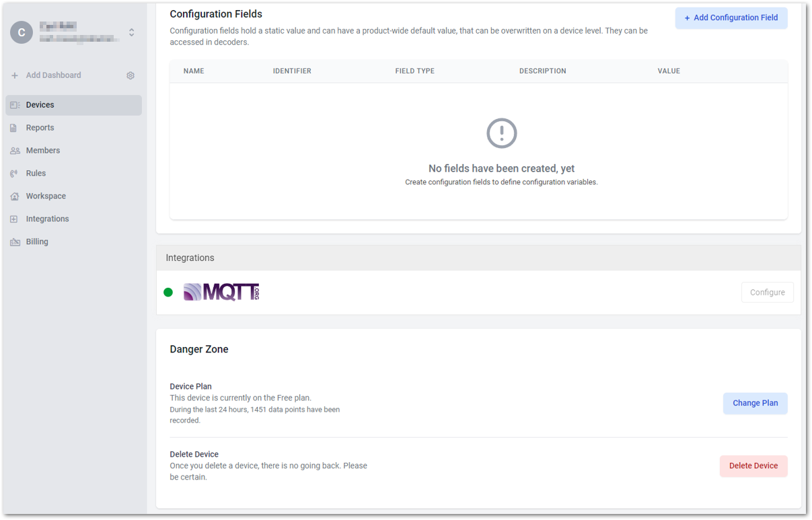The height and width of the screenshot is (520, 812).
Task: Click the NAME column header
Action: tap(194, 71)
